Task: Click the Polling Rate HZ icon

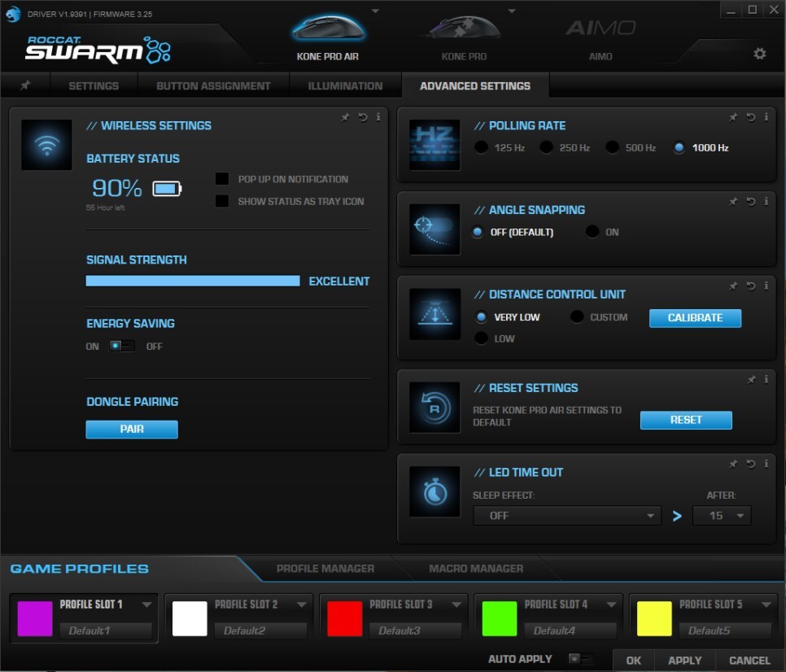Action: coord(434,145)
